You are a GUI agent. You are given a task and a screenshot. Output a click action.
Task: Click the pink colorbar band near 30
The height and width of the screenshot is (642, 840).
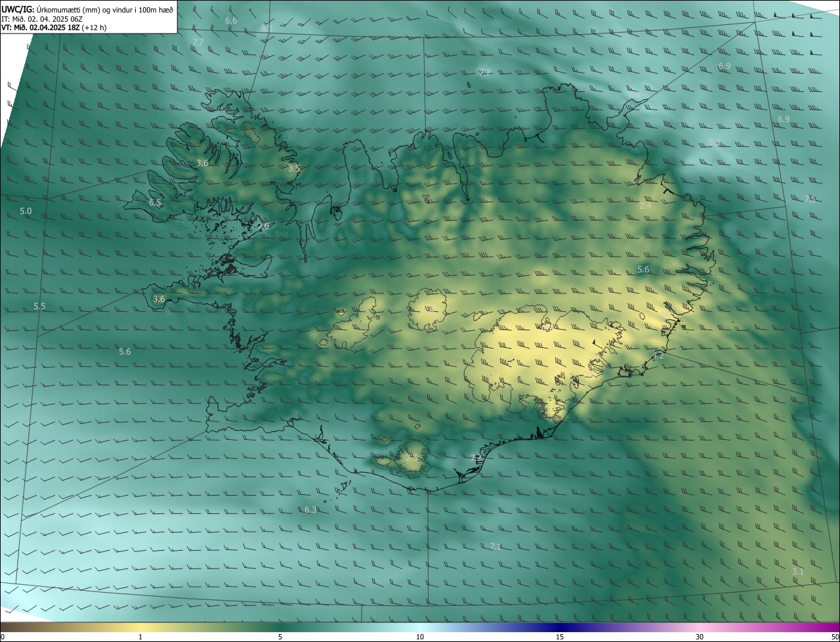(700, 627)
